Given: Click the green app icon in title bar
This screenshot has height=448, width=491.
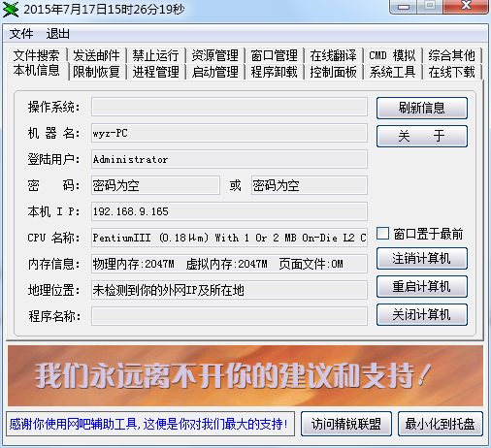Looking at the screenshot, I should (x=11, y=9).
